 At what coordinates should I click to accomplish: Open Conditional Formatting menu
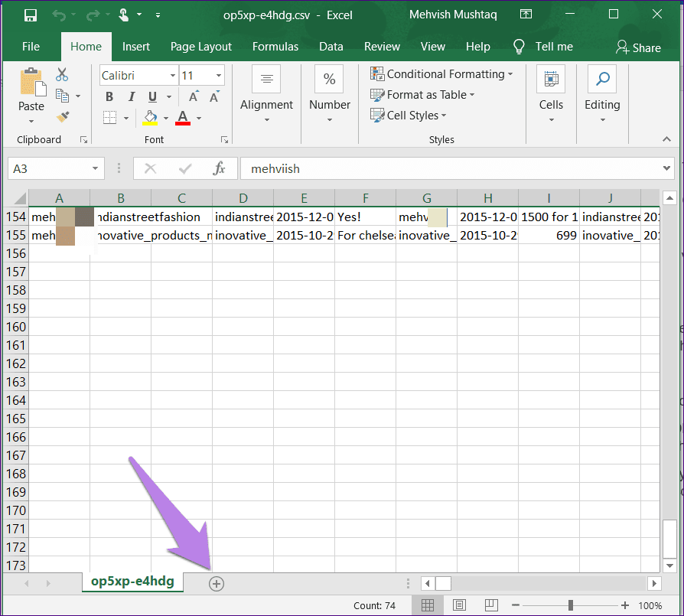pyautogui.click(x=441, y=74)
